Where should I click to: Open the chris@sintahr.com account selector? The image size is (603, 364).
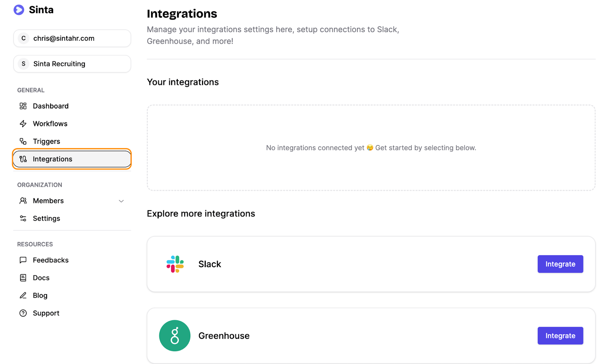click(72, 38)
